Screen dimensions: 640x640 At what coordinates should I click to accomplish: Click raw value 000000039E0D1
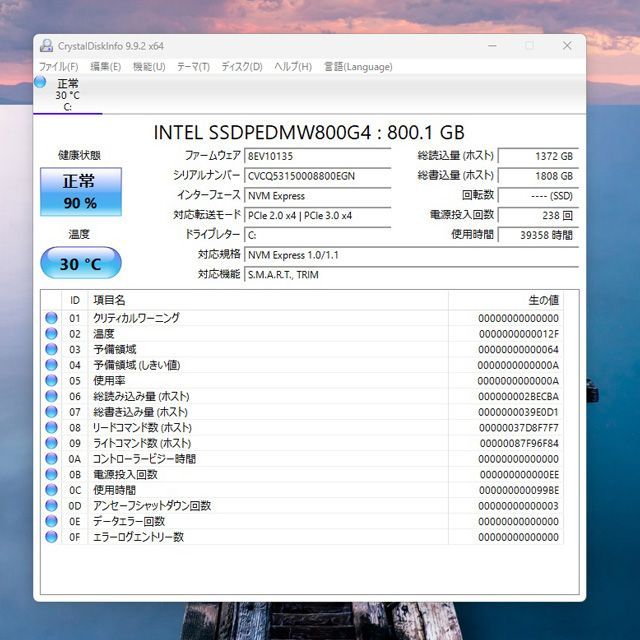pyautogui.click(x=518, y=412)
